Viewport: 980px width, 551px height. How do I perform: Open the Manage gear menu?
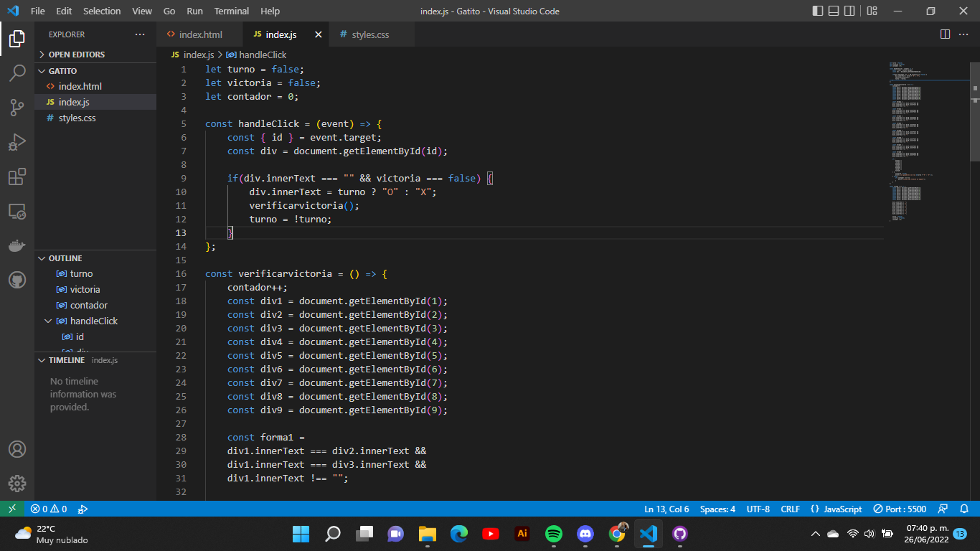pyautogui.click(x=17, y=484)
